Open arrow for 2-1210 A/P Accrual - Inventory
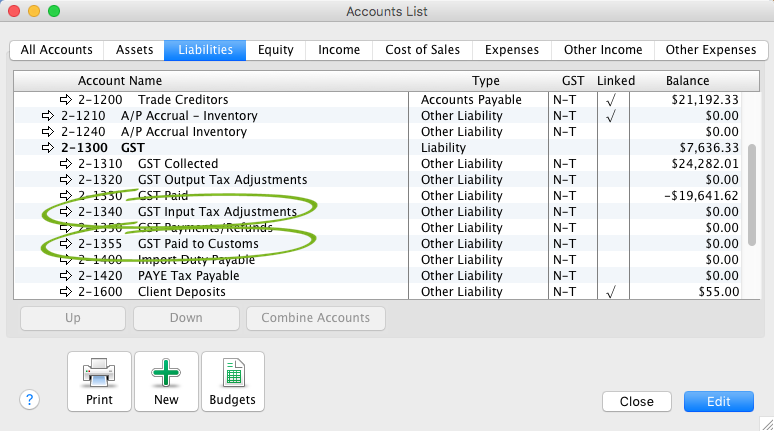 click(48, 116)
